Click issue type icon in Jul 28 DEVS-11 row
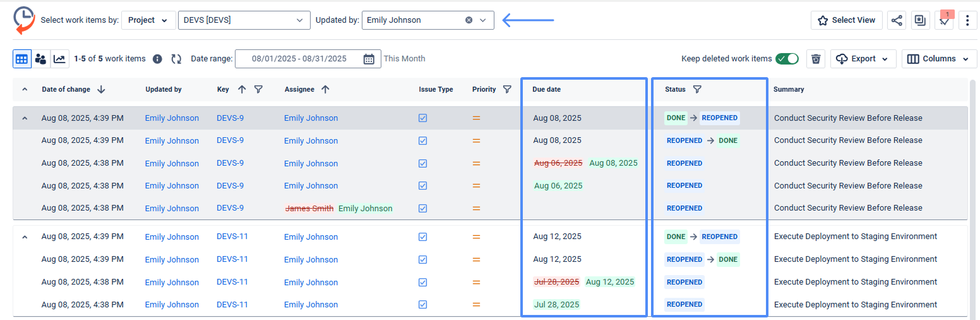This screenshot has width=980, height=320. [x=423, y=305]
